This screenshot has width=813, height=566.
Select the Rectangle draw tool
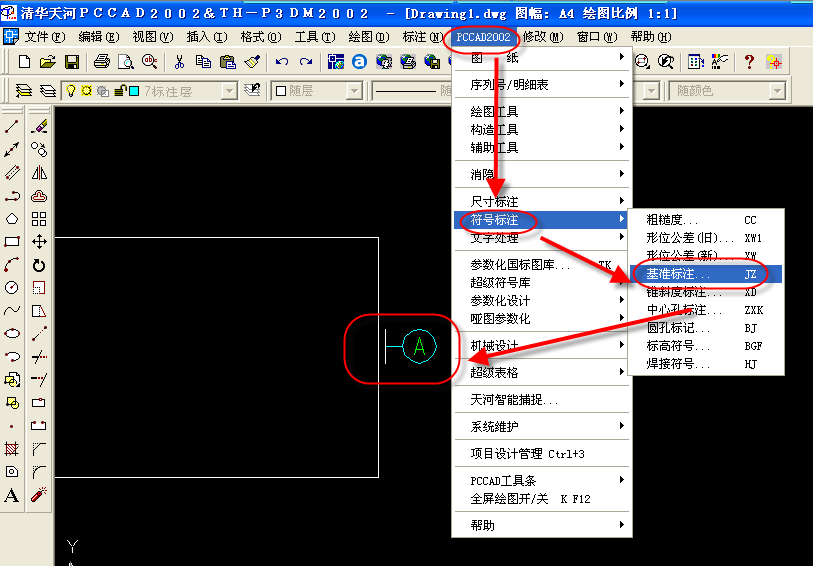click(x=12, y=242)
